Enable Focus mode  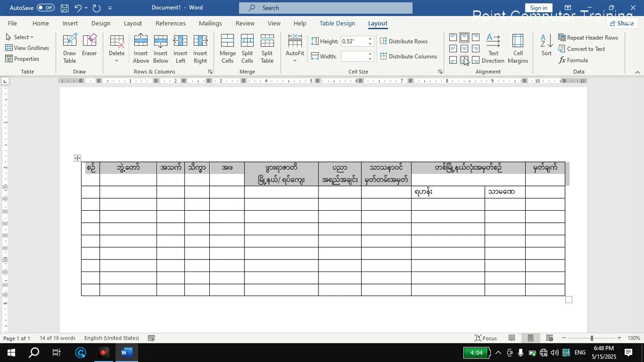tap(486, 338)
